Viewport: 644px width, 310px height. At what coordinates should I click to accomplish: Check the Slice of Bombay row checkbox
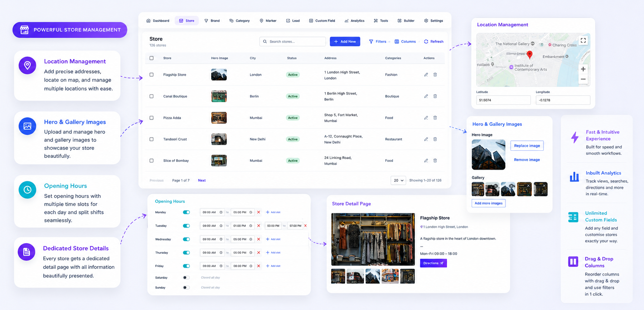coord(151,161)
